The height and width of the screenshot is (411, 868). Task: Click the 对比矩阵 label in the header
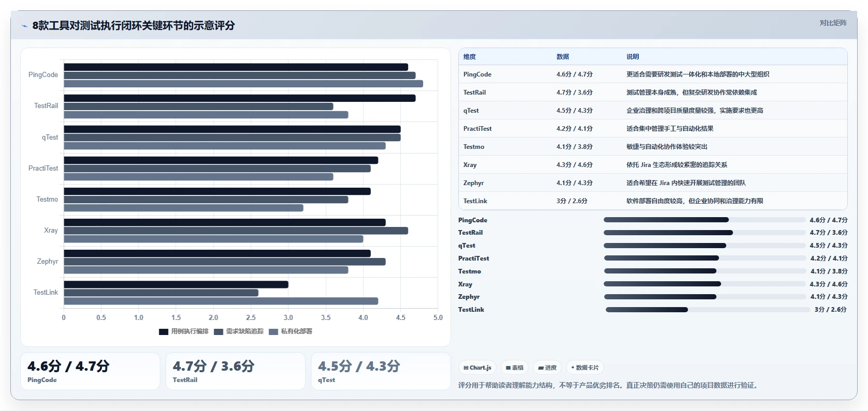(833, 23)
